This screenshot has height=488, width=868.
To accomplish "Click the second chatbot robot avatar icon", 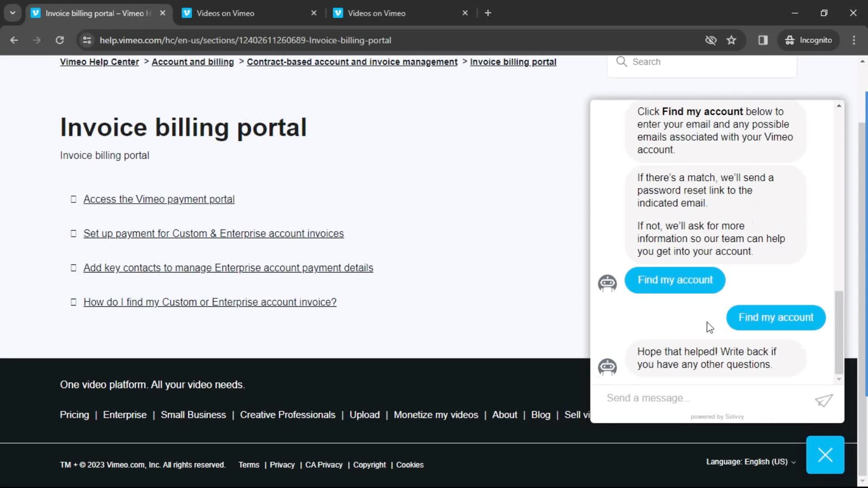I will pyautogui.click(x=607, y=365).
